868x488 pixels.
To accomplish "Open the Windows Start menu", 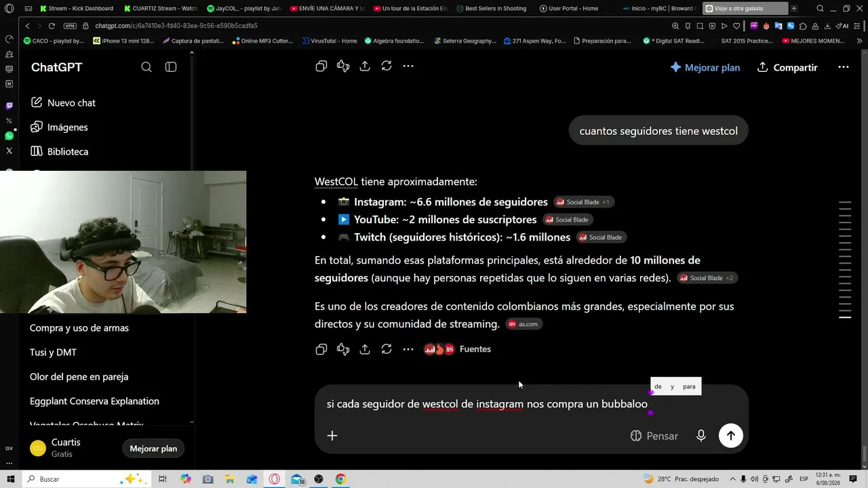I will coord(10,479).
